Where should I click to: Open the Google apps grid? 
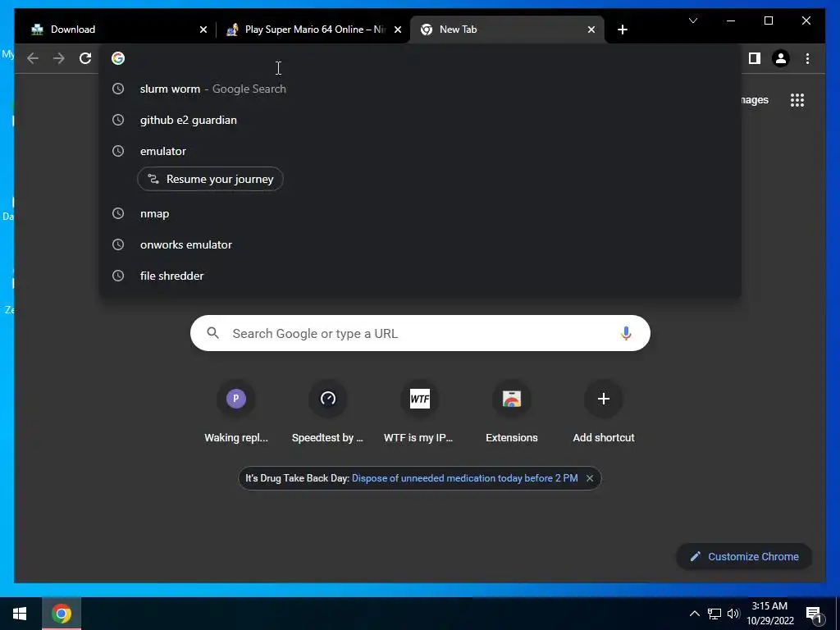797,100
